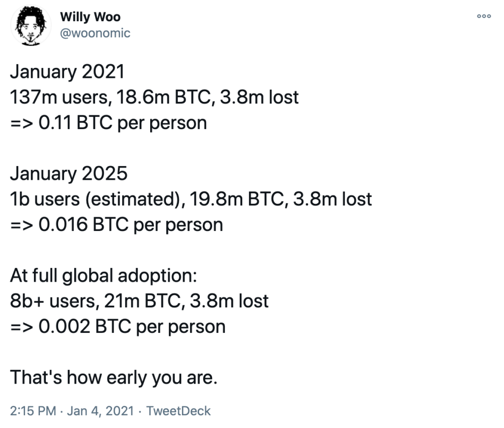Select the '0.016 BTC per person' line
The image size is (504, 428).
[116, 225]
